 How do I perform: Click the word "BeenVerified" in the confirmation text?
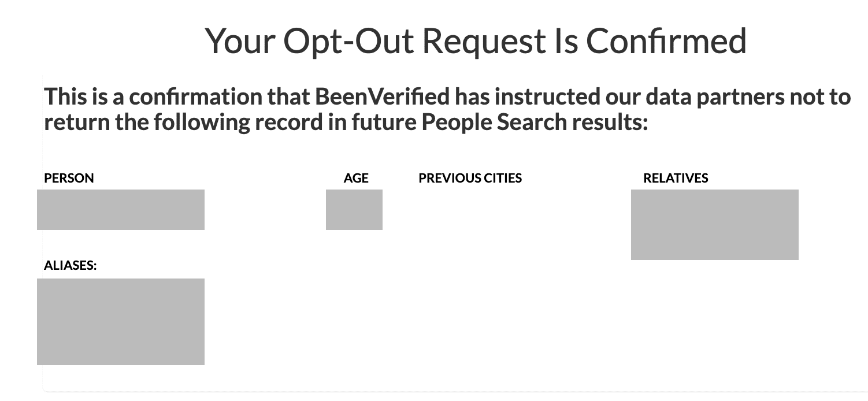point(382,96)
